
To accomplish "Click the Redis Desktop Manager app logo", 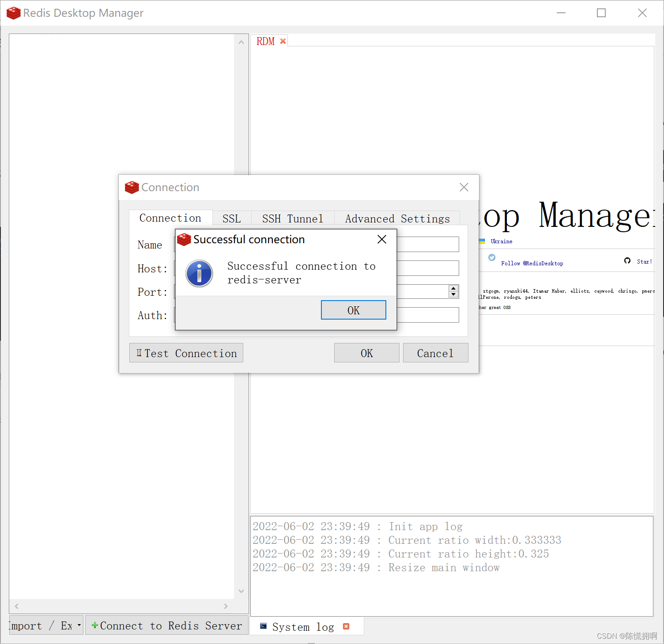I will 14,13.
